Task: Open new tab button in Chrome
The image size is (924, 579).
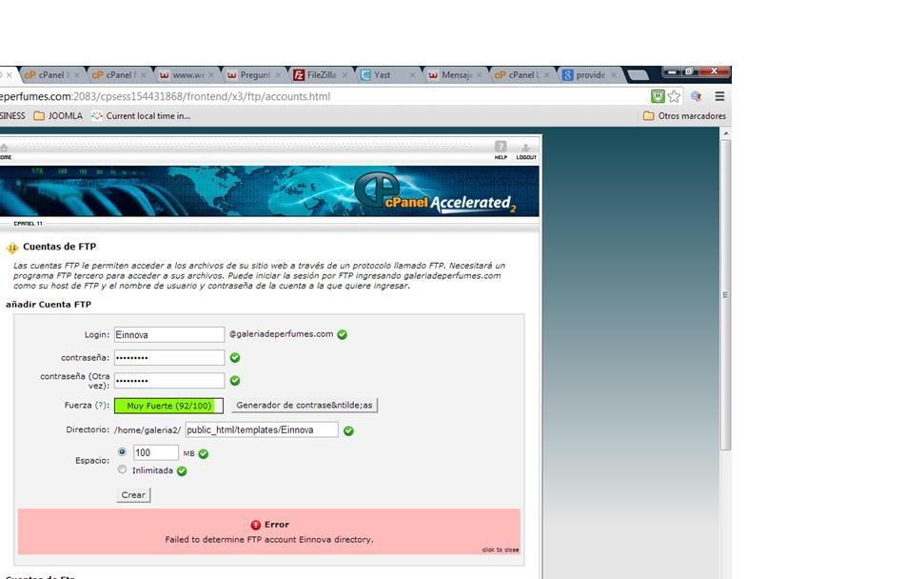Action: coord(638,75)
